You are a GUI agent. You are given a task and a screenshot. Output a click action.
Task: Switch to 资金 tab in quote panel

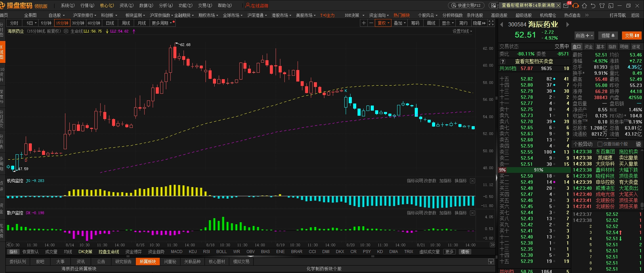click(588, 47)
